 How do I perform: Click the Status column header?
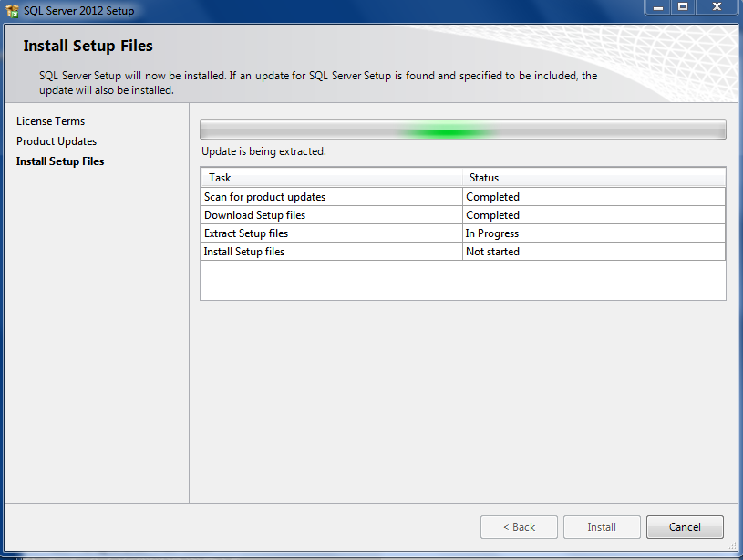click(x=594, y=178)
